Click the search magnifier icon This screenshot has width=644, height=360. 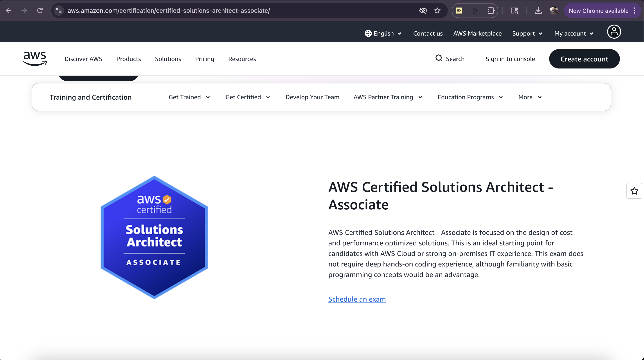pyautogui.click(x=439, y=58)
